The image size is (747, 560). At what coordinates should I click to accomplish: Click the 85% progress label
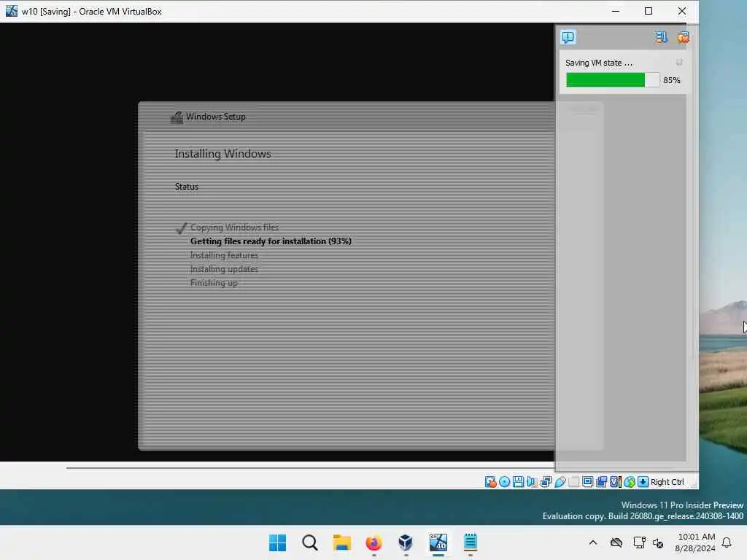[x=671, y=80]
